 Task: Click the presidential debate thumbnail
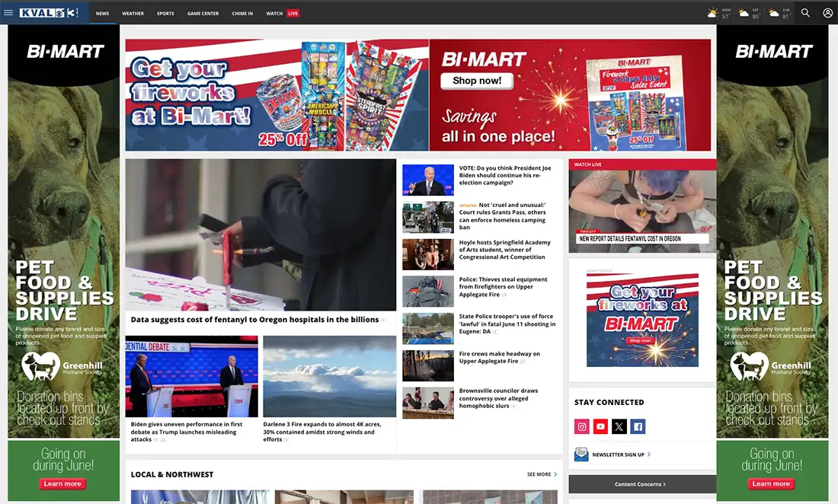tap(192, 376)
